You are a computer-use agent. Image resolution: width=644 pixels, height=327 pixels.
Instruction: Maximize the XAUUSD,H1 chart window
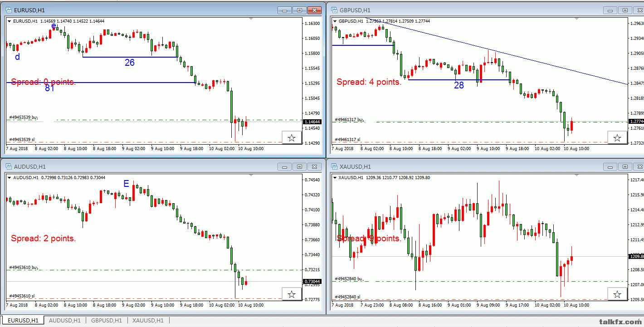[625, 166]
